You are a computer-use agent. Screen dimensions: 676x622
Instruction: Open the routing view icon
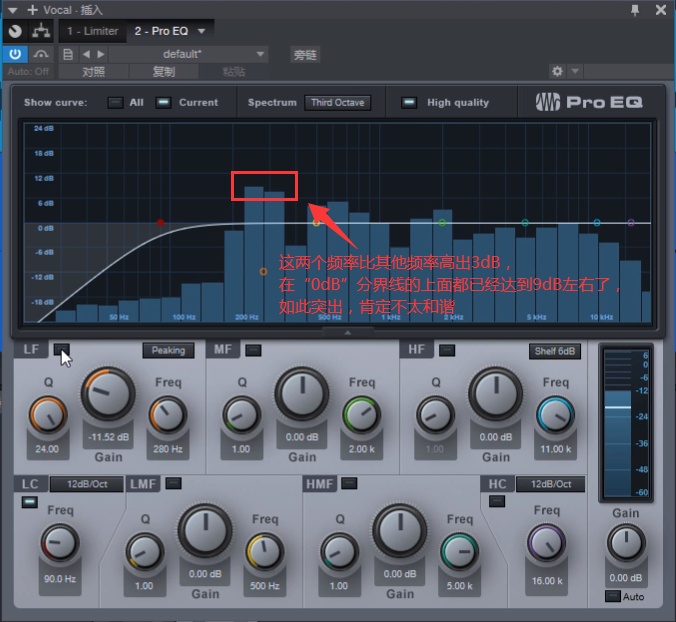[41, 31]
